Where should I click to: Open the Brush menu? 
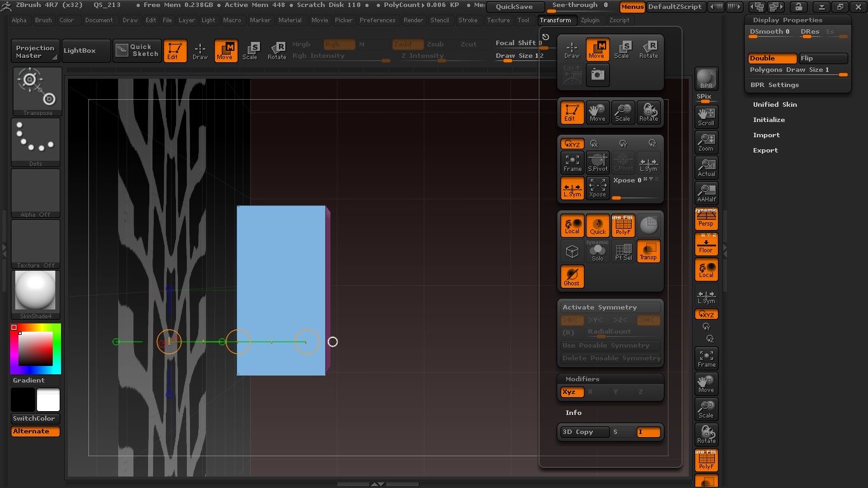[43, 20]
